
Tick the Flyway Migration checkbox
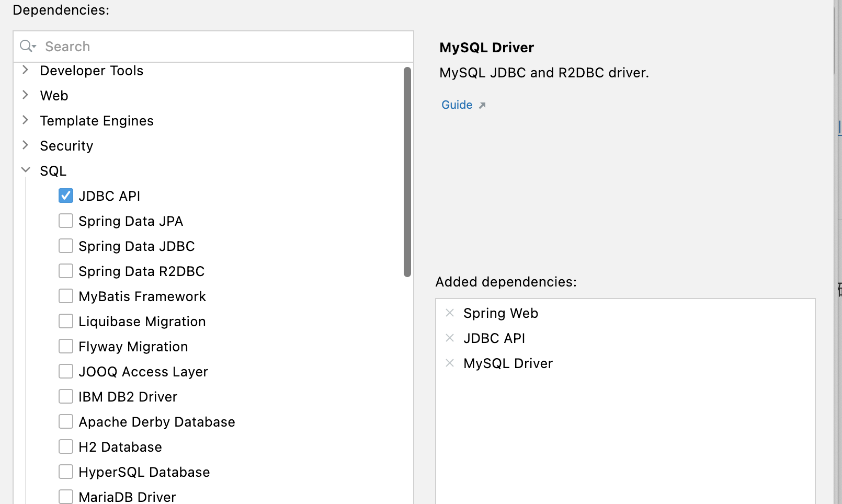click(66, 347)
